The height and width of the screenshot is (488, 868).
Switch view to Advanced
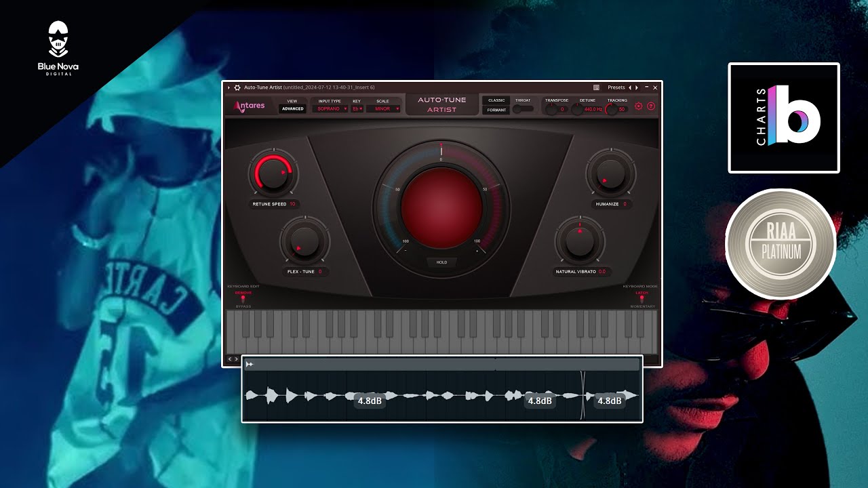[x=293, y=108]
